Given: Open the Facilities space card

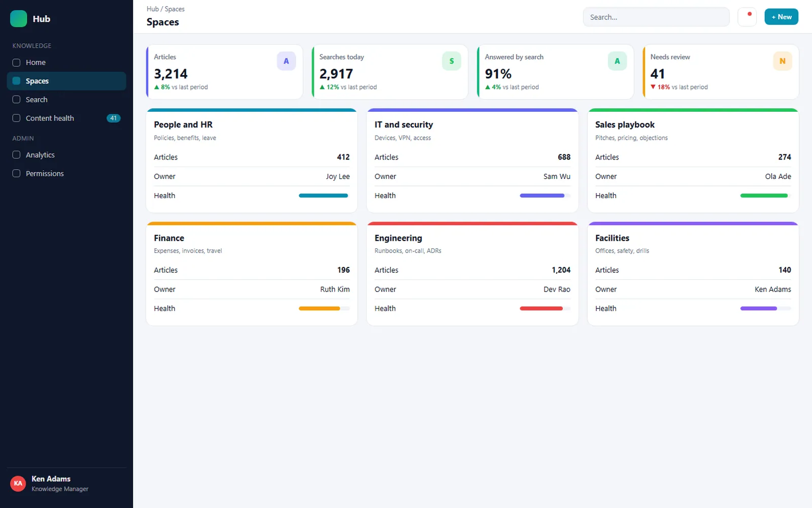Looking at the screenshot, I should (693, 273).
